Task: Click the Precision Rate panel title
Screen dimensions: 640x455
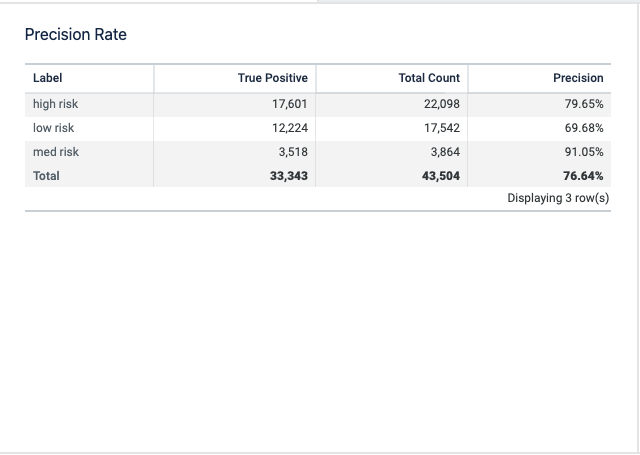Action: tap(75, 35)
